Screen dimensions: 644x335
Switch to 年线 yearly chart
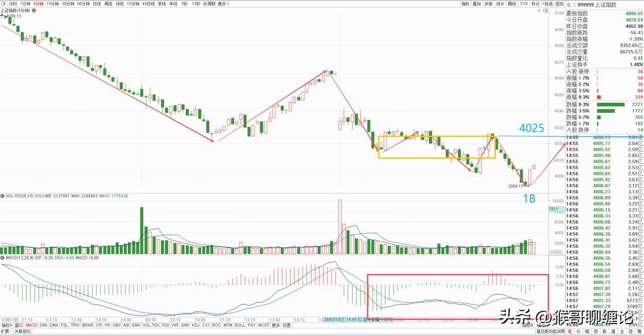point(173,4)
